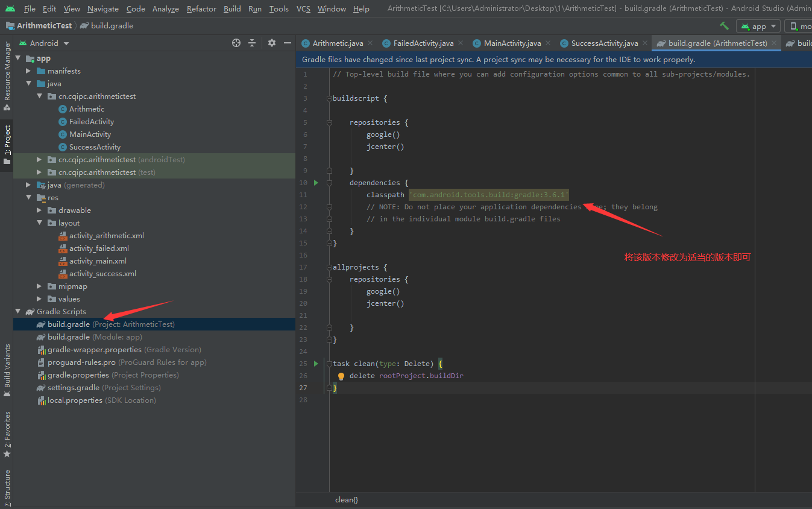Select FailedActivity class in tree
812x509 pixels.
click(92, 121)
